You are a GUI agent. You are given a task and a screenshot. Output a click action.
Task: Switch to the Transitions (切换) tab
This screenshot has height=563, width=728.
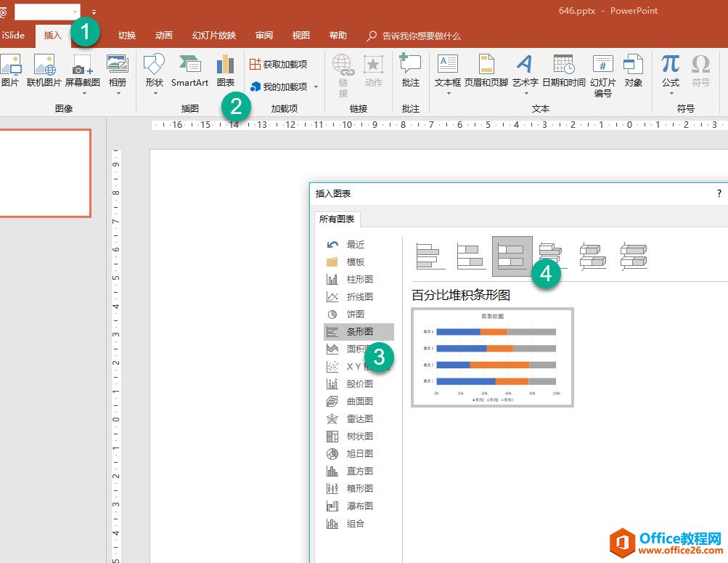pos(127,36)
